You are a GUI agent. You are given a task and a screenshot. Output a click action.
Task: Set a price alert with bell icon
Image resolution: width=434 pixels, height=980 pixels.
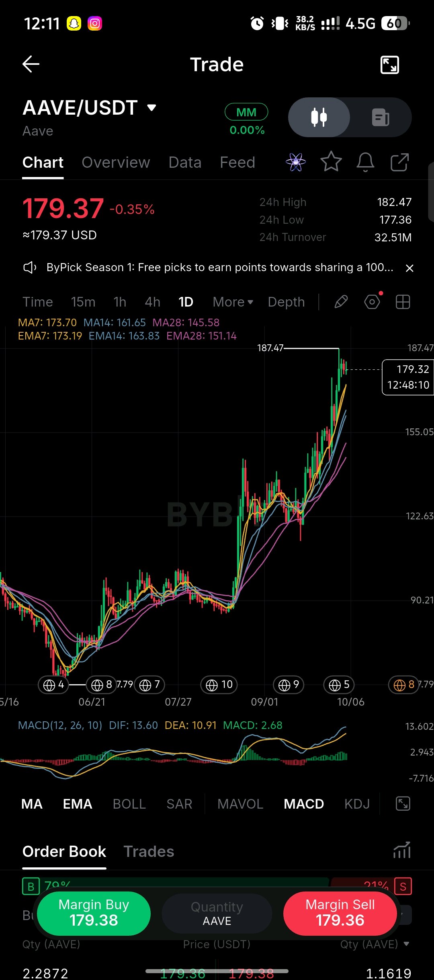point(365,162)
